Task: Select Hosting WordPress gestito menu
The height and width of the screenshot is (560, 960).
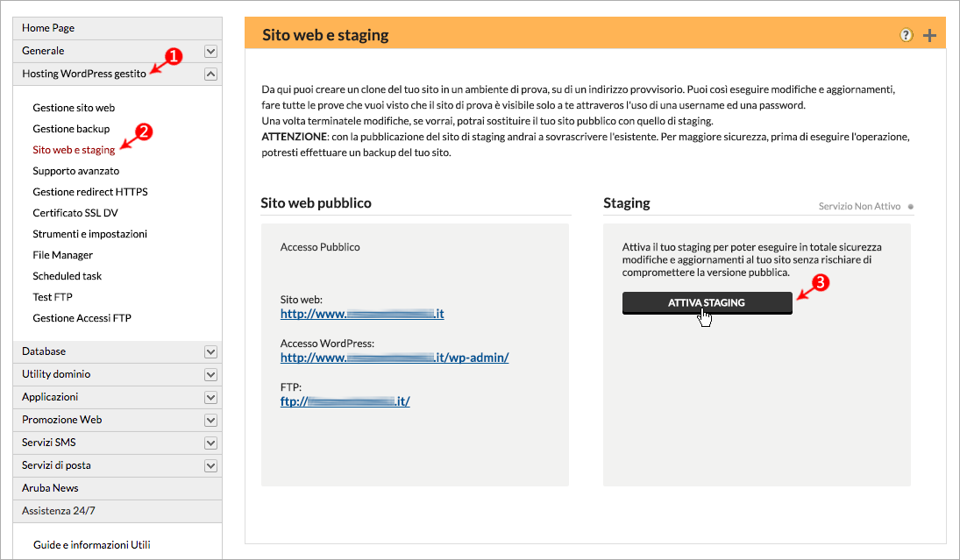Action: (84, 74)
